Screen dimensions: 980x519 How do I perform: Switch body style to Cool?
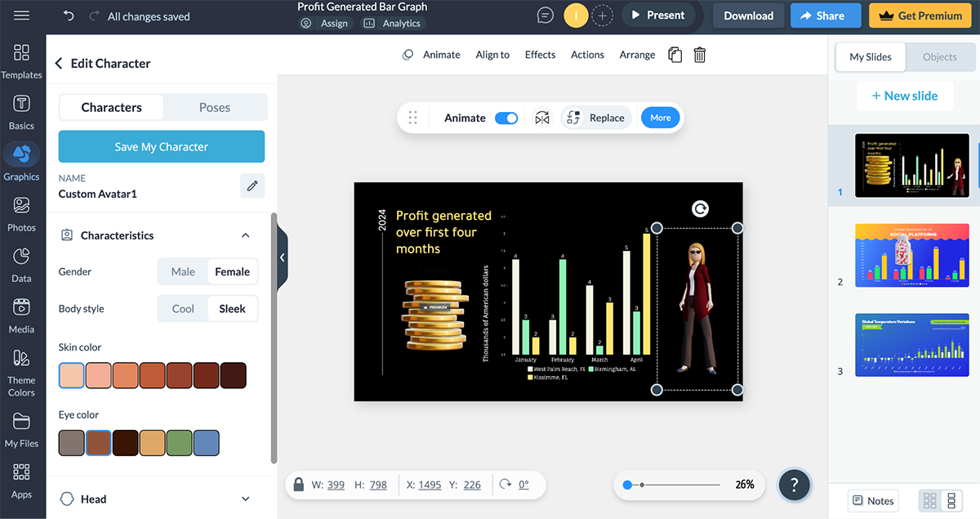tap(182, 308)
